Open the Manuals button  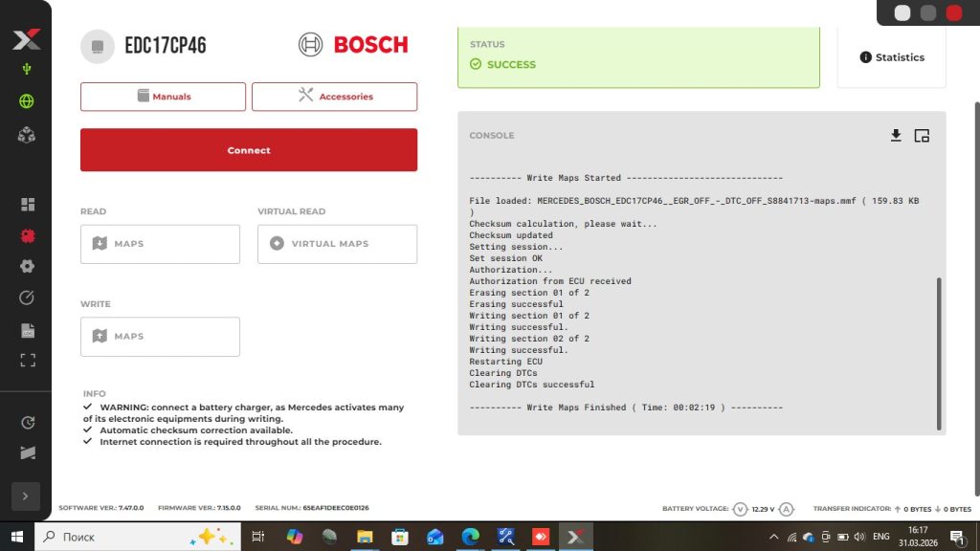(163, 97)
